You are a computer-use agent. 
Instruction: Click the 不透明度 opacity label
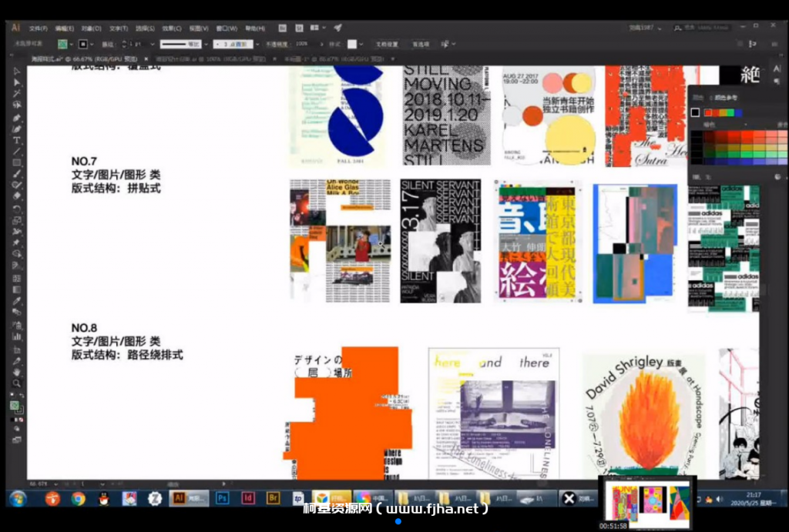(x=276, y=44)
